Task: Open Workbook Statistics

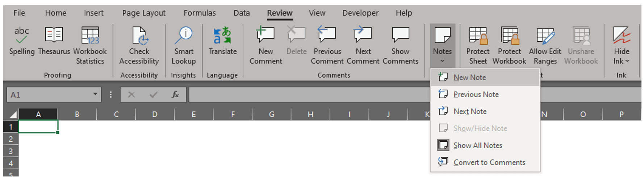Action: point(90,45)
